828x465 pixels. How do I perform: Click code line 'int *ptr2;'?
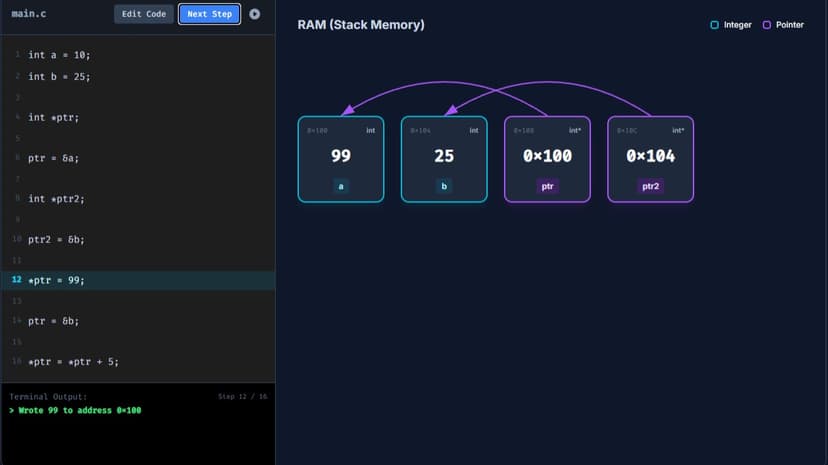56,198
